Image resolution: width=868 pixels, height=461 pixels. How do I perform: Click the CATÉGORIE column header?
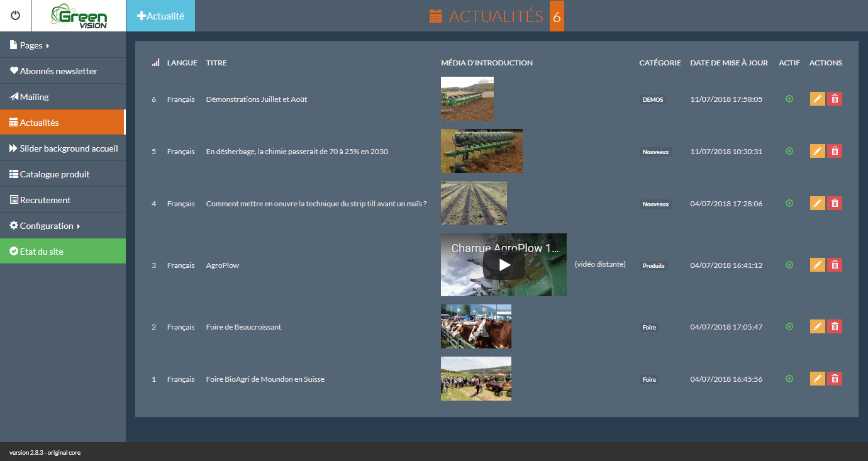tap(660, 63)
